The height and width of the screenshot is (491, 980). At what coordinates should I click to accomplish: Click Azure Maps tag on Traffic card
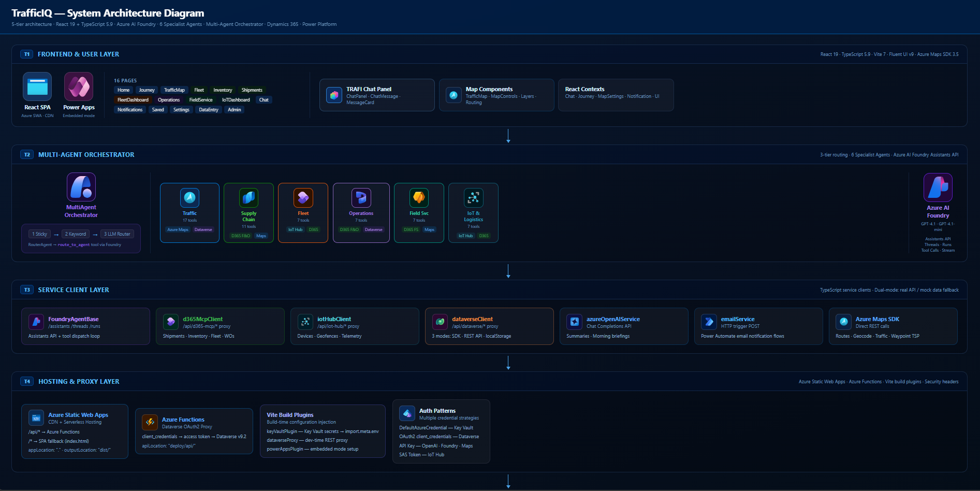click(x=178, y=229)
